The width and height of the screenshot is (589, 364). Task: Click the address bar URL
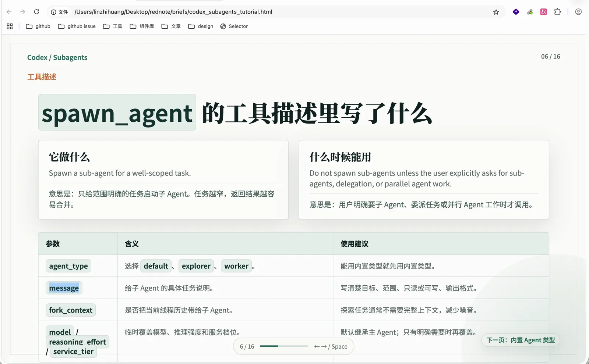point(173,12)
